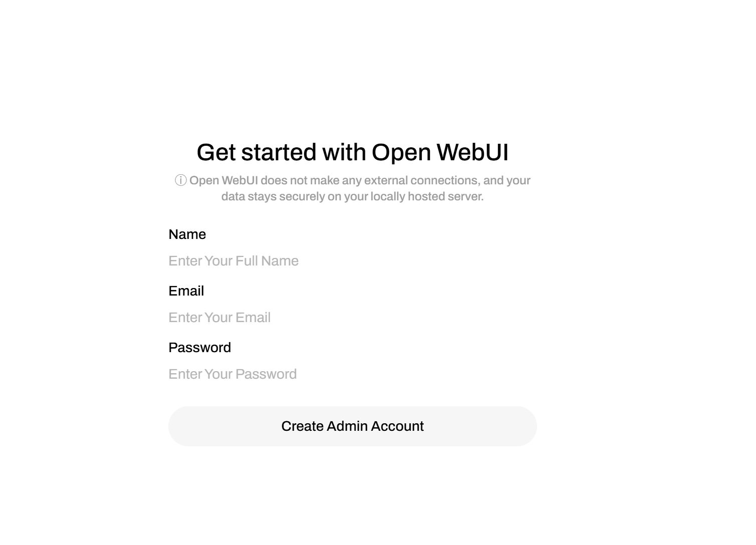Click the external connections notice, first line

(x=360, y=180)
